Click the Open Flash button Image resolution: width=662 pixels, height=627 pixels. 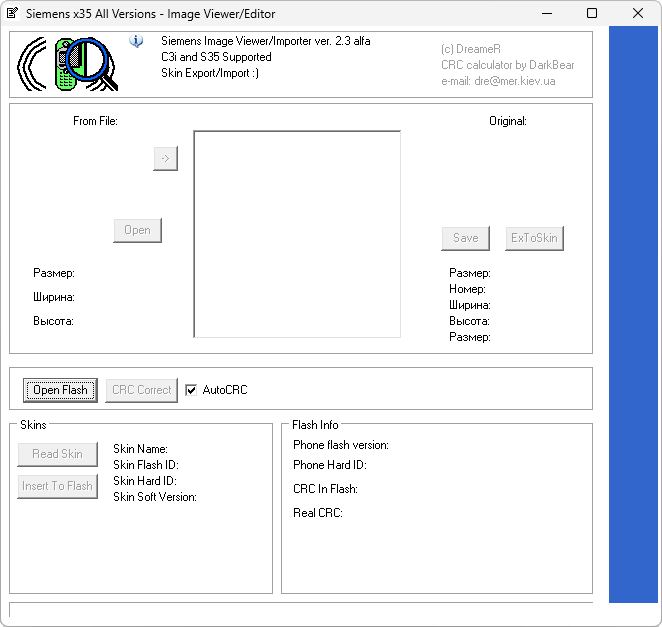click(60, 390)
